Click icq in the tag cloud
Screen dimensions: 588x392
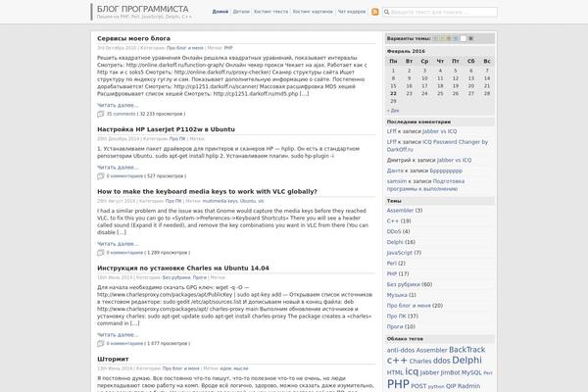point(412,371)
